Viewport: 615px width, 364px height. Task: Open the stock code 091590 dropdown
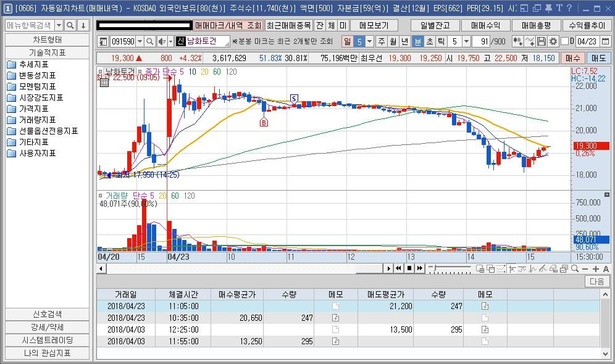pos(140,41)
